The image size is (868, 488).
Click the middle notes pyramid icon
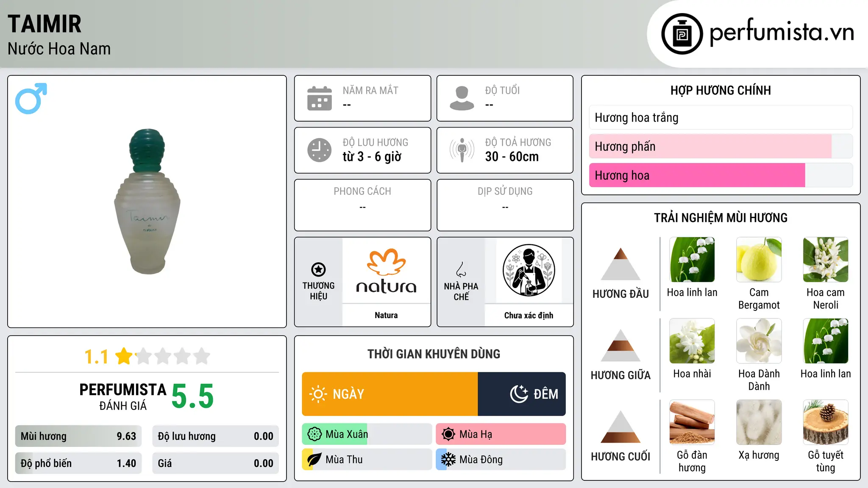[x=620, y=345]
